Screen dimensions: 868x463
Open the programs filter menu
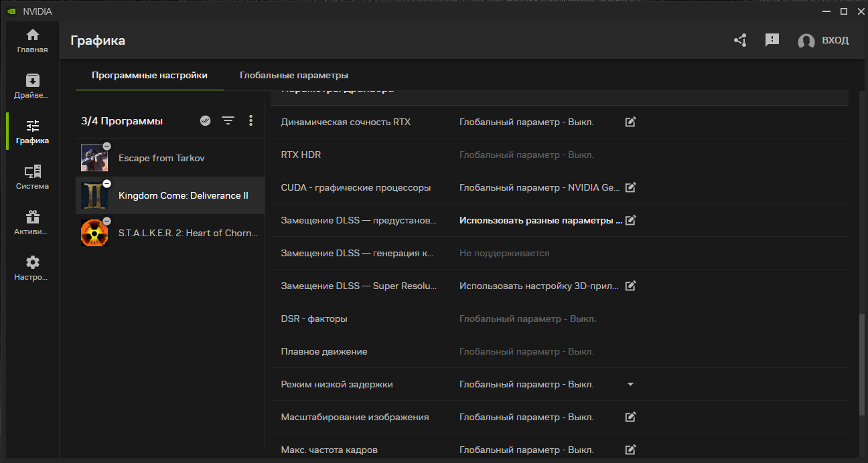(x=228, y=121)
